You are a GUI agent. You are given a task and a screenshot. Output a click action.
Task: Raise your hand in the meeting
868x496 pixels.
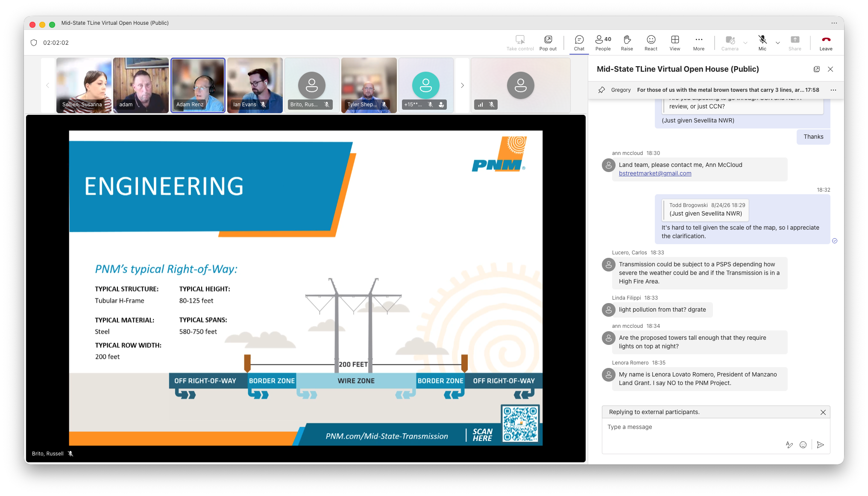point(627,43)
